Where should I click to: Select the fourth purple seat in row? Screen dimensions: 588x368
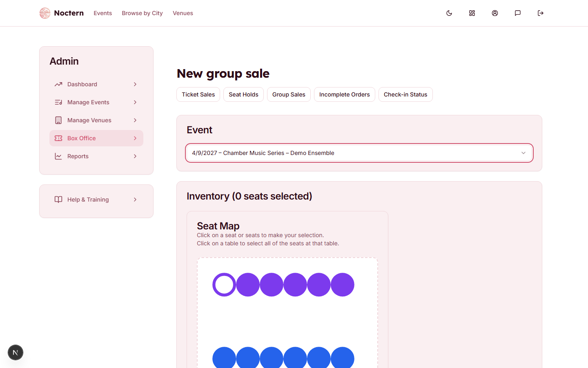295,285
